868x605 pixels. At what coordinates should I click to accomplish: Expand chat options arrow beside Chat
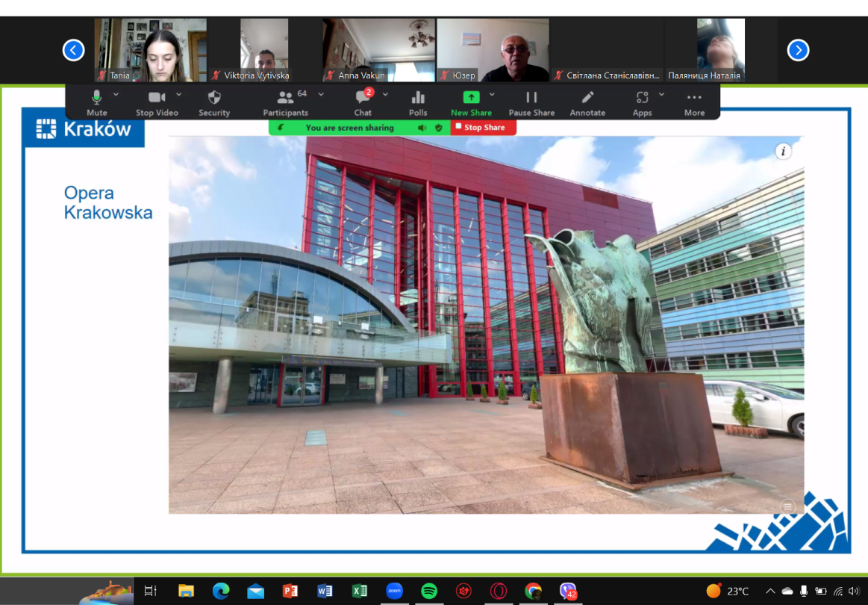pyautogui.click(x=385, y=95)
